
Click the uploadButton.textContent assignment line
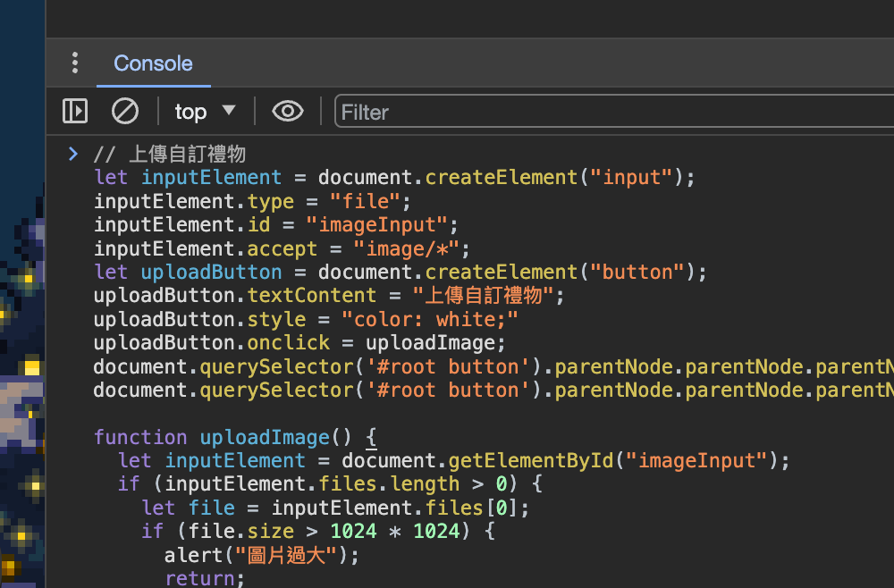click(x=329, y=296)
